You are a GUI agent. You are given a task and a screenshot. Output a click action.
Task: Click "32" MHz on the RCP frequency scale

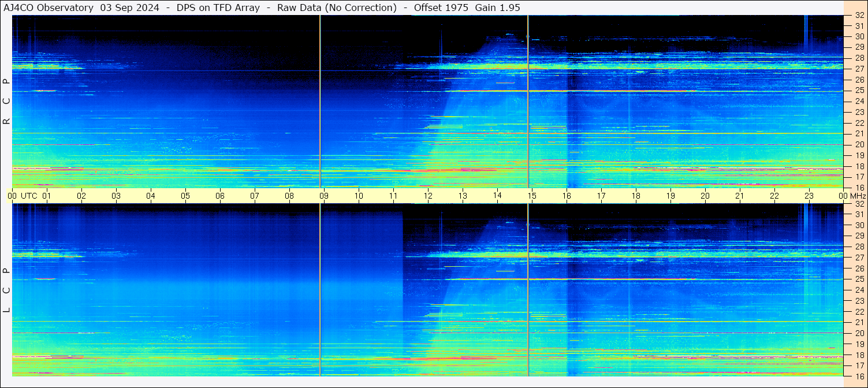click(859, 16)
